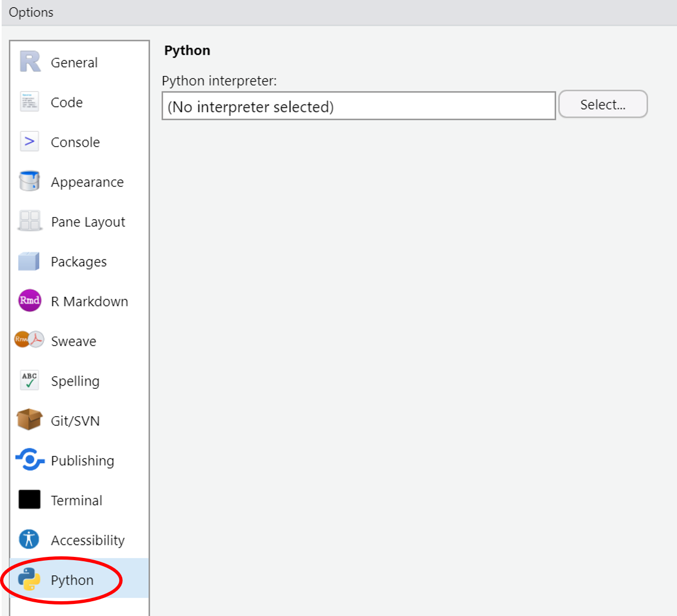
Task: Click the Code document icon
Action: click(x=30, y=102)
